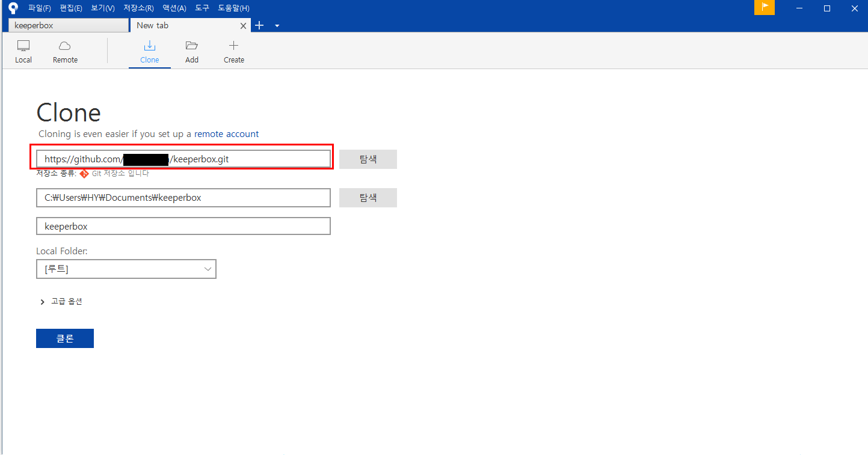Open the Remote repositories view

(x=65, y=52)
